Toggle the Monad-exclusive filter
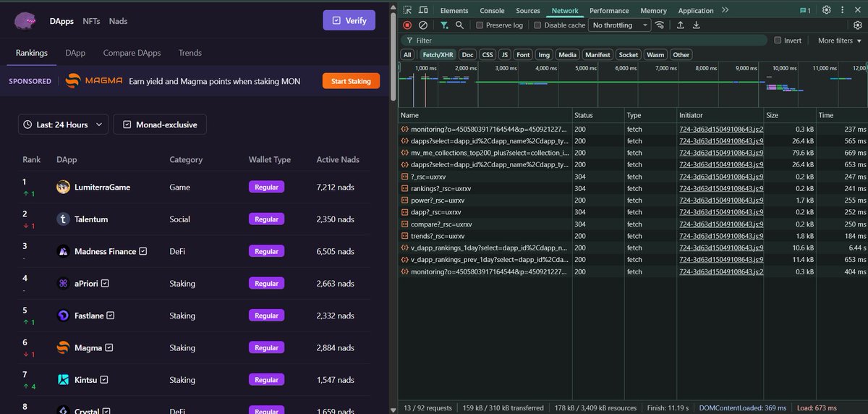 pyautogui.click(x=160, y=124)
